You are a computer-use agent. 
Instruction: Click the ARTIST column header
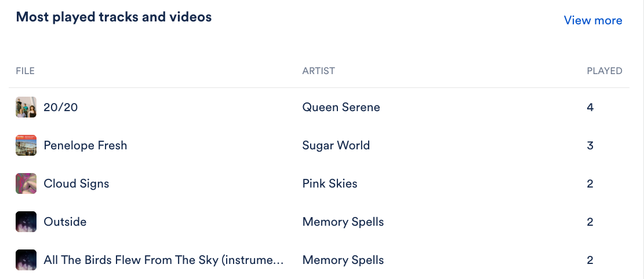318,71
